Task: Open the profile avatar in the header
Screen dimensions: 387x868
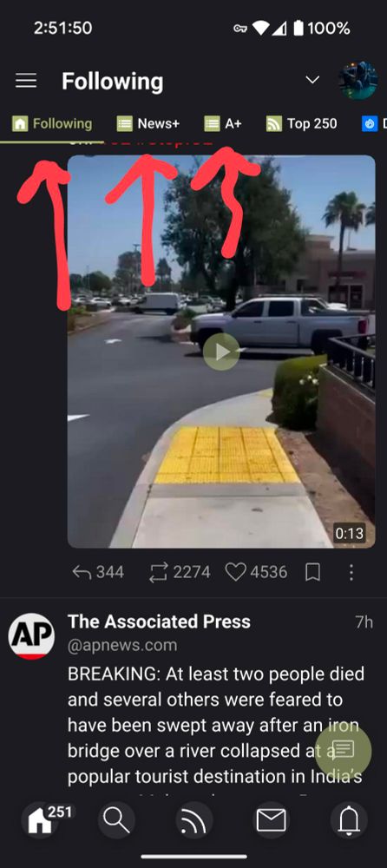Action: (358, 81)
